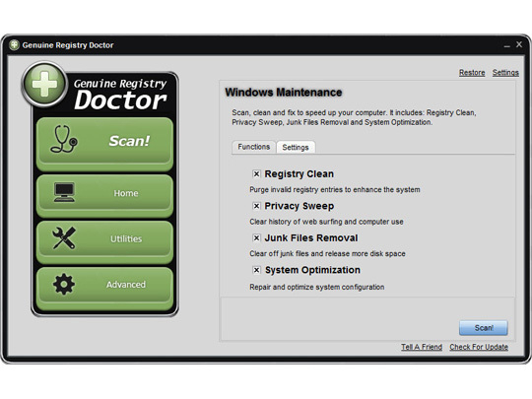Viewport: 532px width, 399px height.
Task: Click 'Clear history of web surfing' description
Action: (326, 222)
